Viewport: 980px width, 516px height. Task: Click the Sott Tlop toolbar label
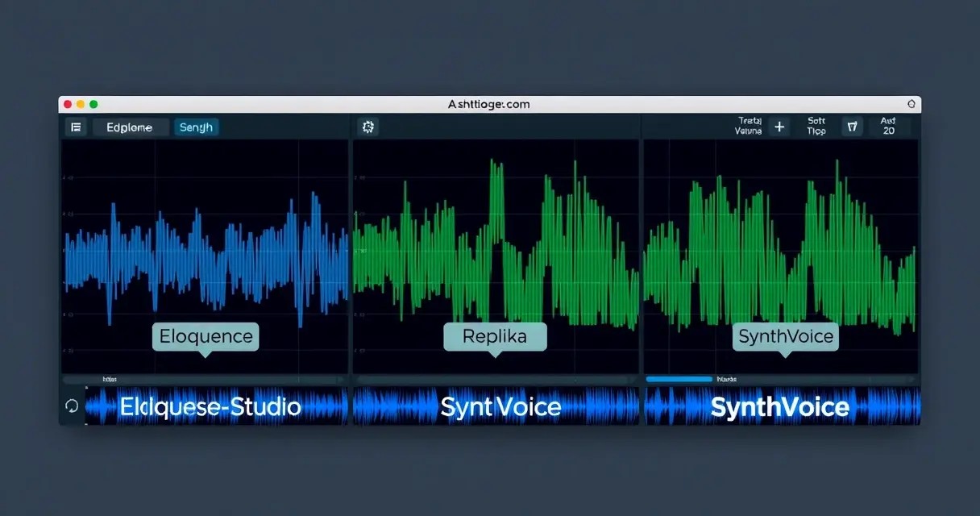[816, 126]
